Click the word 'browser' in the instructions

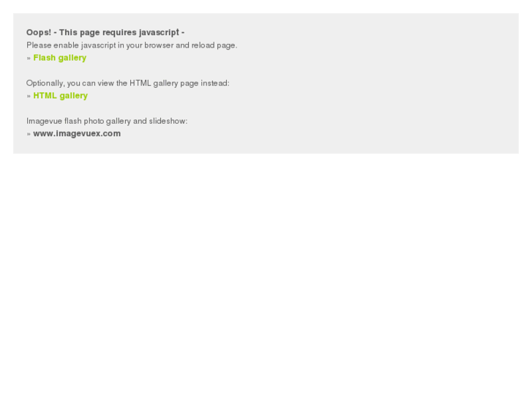[159, 45]
